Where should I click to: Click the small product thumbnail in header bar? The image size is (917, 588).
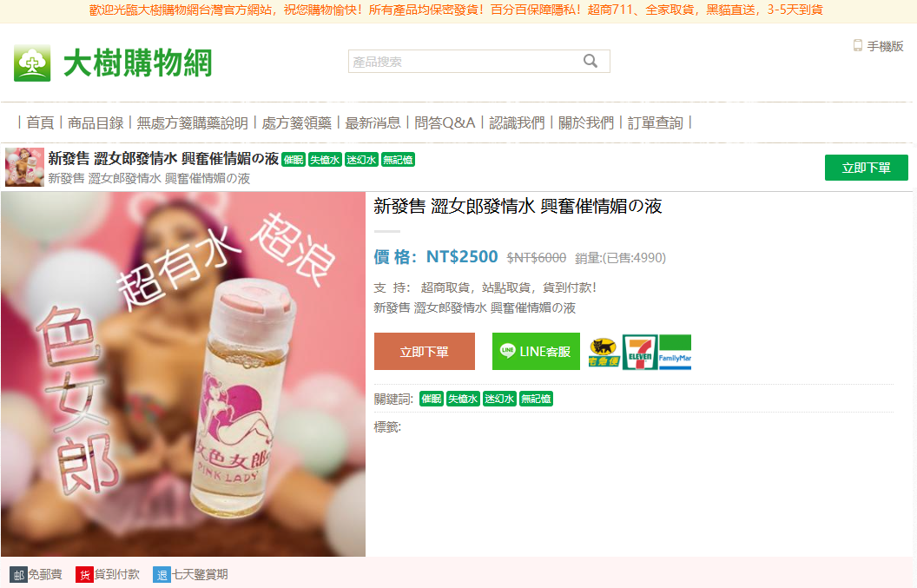click(x=24, y=168)
